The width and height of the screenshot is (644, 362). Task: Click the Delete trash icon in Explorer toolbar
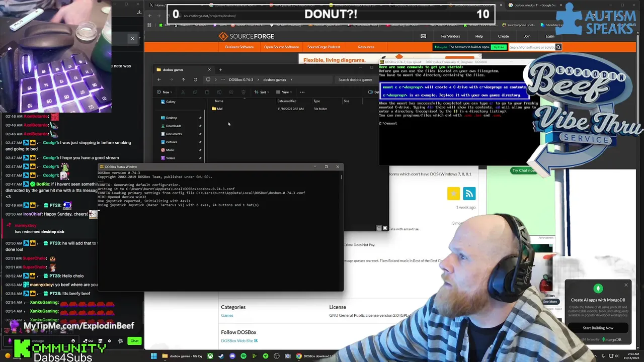tap(244, 92)
